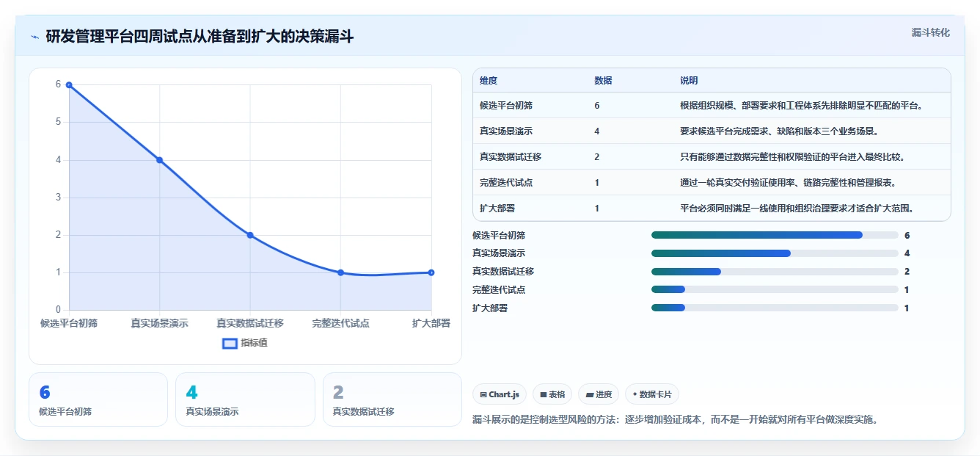Click the footer note beginning 漏斗展示的是
980x456 pixels.
676,420
